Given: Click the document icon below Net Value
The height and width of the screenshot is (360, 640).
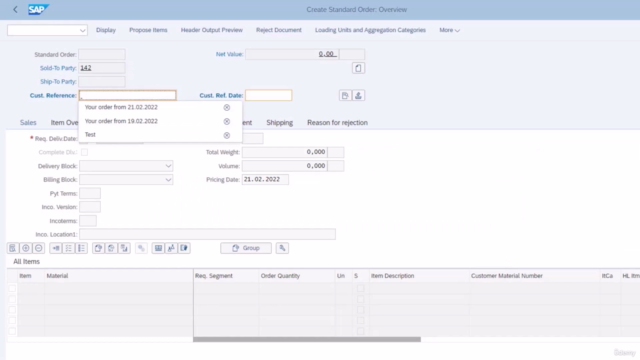Looking at the screenshot, I should click(x=358, y=68).
